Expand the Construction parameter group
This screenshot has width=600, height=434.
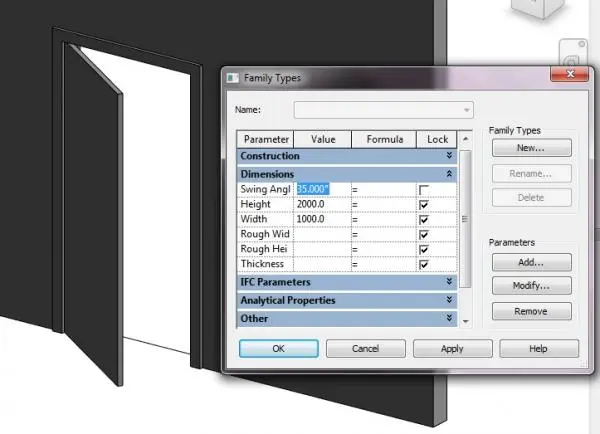pos(449,156)
